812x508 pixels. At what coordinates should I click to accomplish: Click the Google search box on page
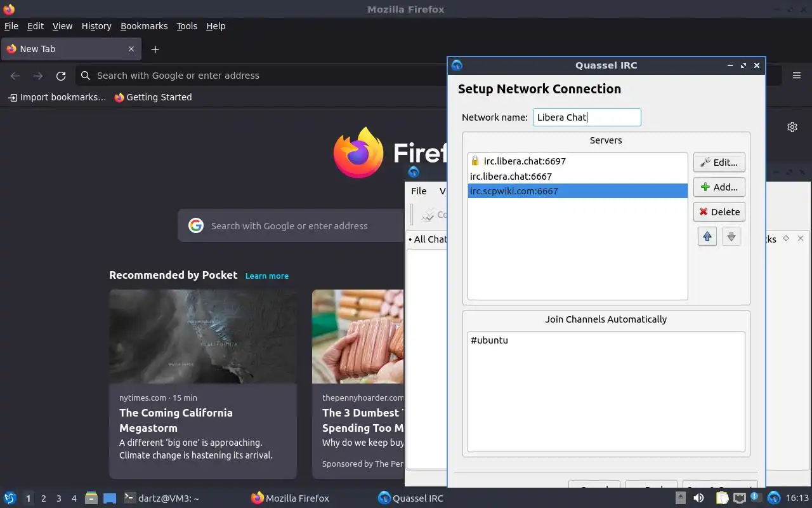pyautogui.click(x=292, y=225)
